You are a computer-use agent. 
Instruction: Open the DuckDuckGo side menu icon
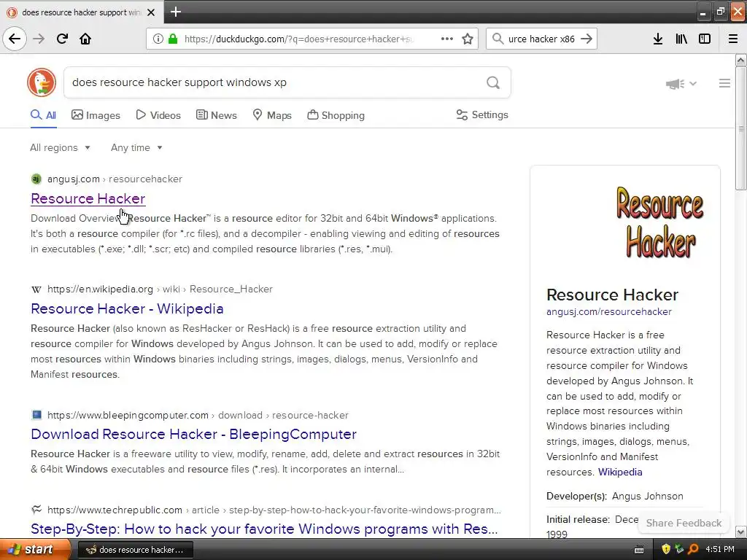[x=724, y=83]
